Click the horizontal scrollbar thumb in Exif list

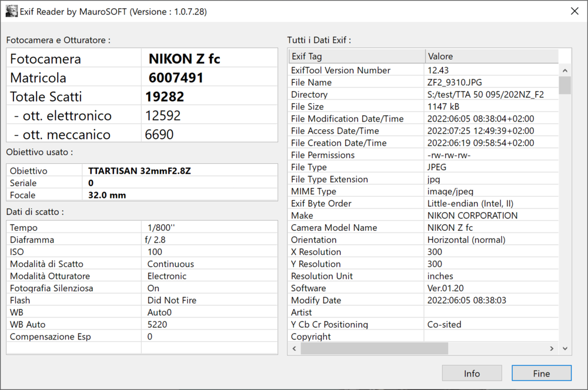(x=374, y=348)
